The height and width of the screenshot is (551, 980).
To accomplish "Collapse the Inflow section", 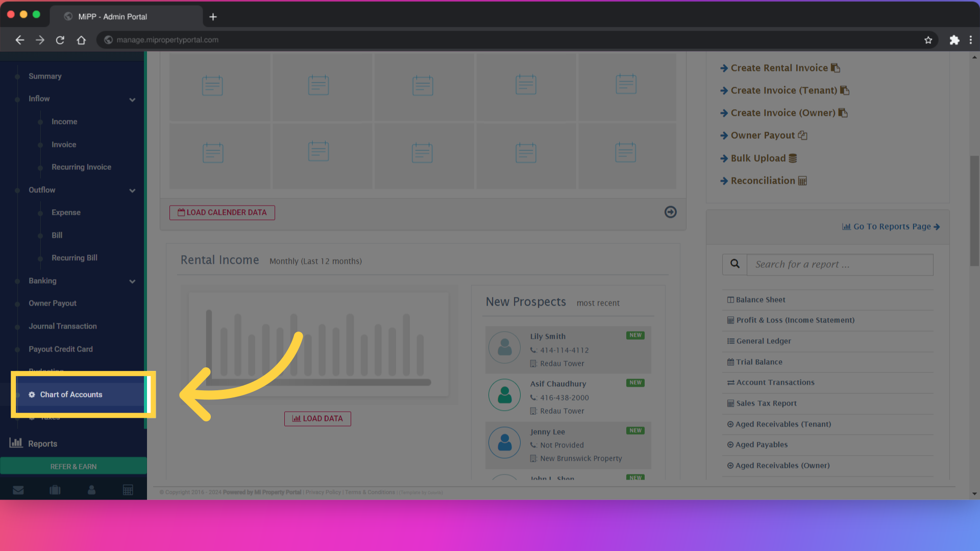I will click(132, 99).
